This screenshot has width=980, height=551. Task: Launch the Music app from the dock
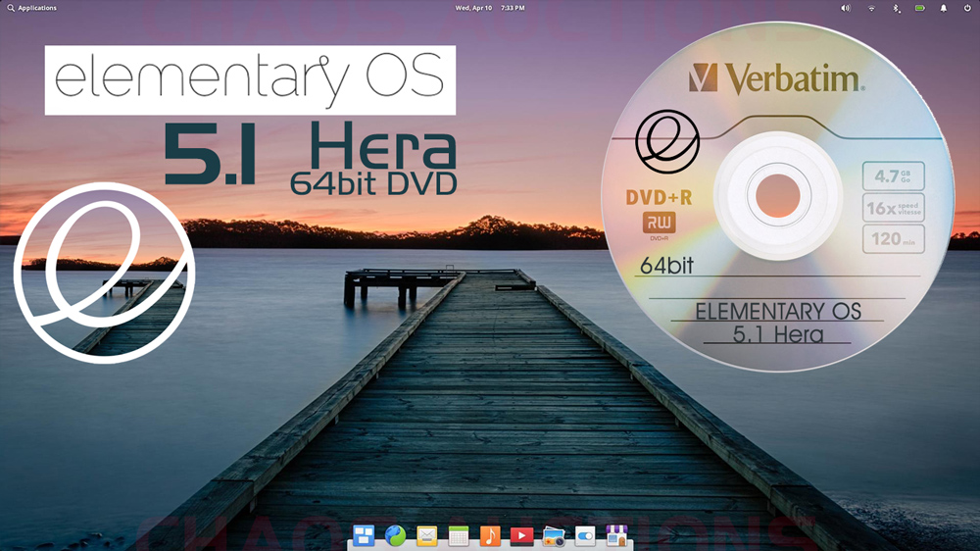490,536
